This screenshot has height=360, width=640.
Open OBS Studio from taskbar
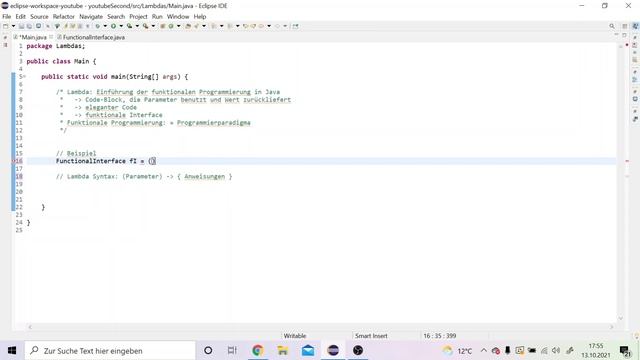pos(358,351)
